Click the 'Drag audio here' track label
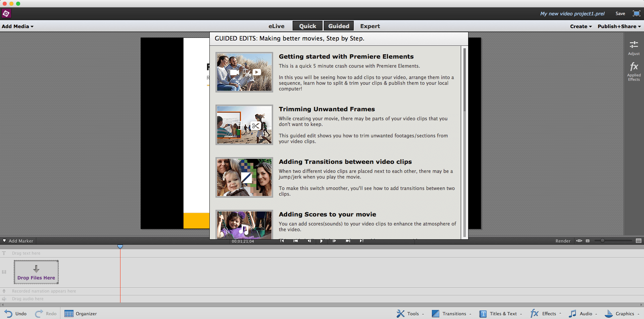 28,299
